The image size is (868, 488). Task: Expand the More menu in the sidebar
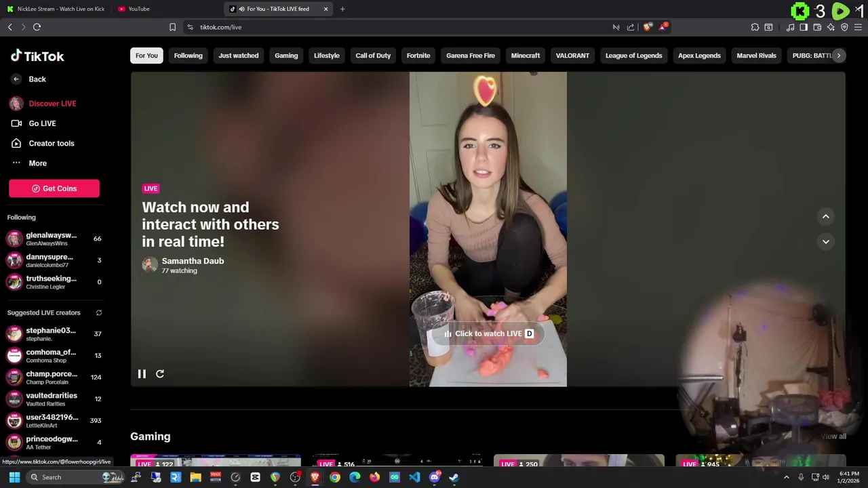tap(37, 163)
